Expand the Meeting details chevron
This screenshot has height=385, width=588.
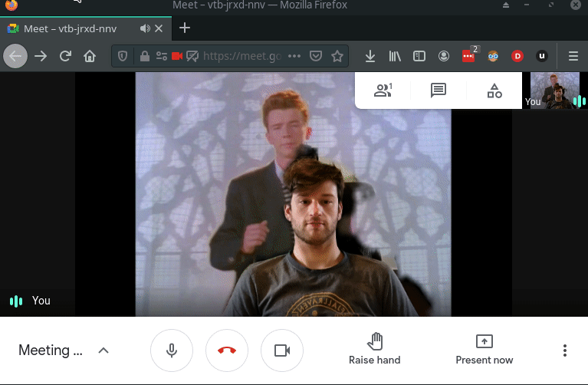[x=103, y=350]
